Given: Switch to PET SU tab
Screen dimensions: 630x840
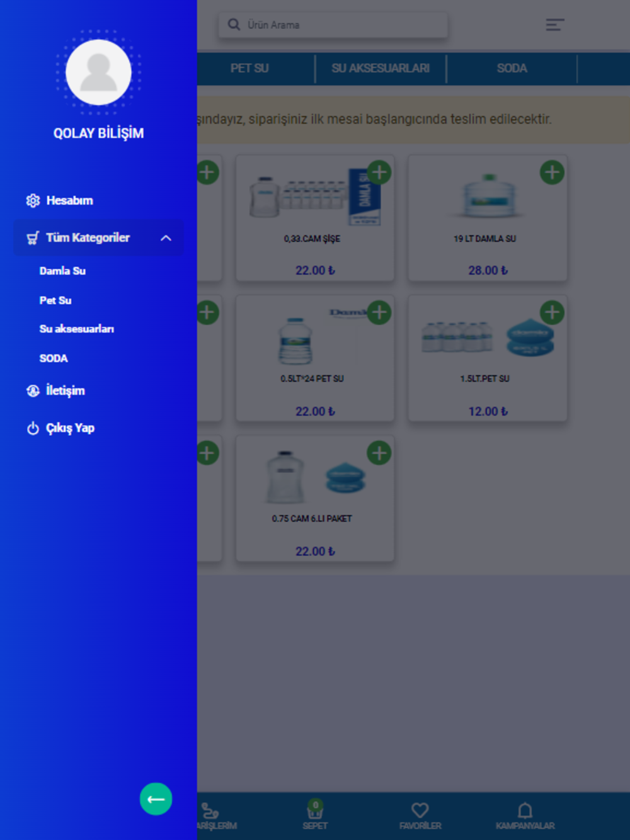Looking at the screenshot, I should tap(249, 68).
